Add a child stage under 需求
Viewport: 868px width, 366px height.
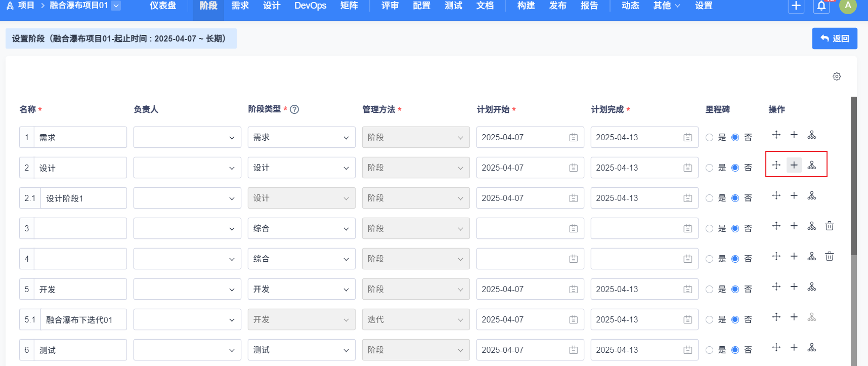pyautogui.click(x=812, y=135)
